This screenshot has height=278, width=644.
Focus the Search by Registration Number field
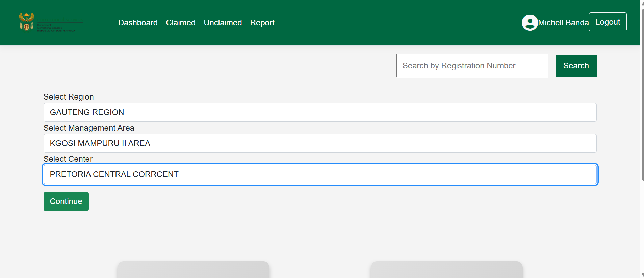pyautogui.click(x=472, y=66)
